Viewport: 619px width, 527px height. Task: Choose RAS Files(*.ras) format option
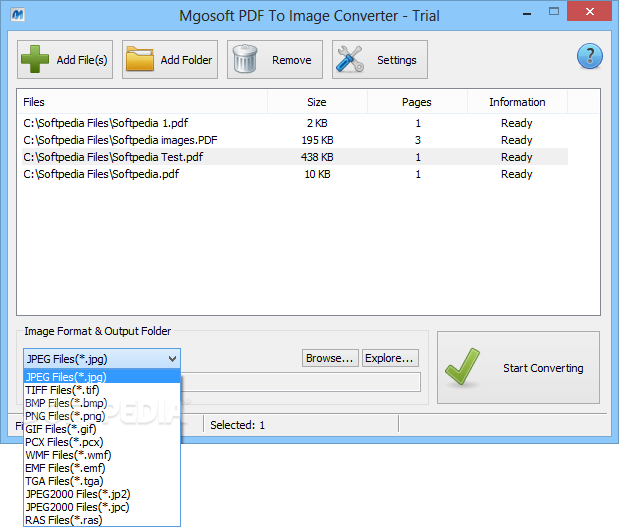click(102, 520)
